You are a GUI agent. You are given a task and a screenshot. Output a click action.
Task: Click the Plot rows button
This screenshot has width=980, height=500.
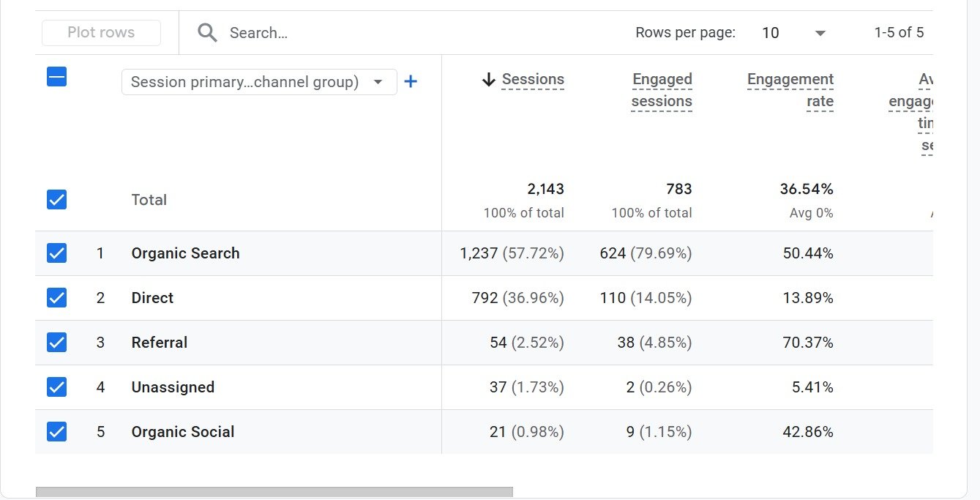click(x=101, y=33)
